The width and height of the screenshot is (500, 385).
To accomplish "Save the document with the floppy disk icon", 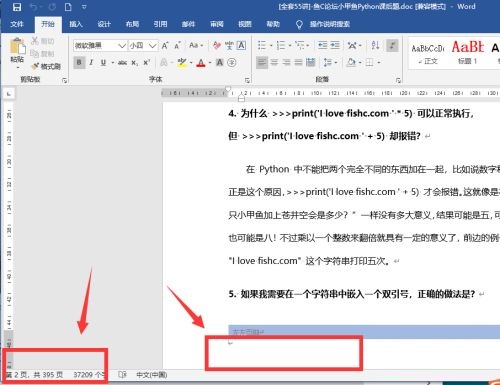I will click(17, 7).
